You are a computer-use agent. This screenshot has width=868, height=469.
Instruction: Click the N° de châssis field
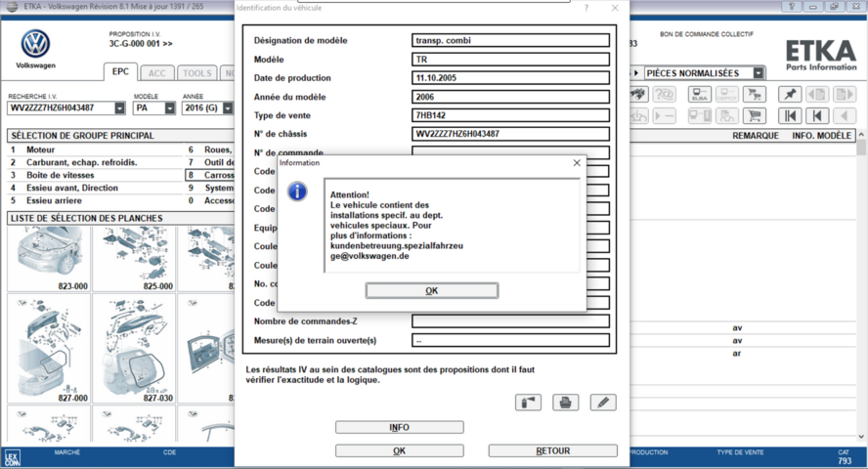coord(510,134)
